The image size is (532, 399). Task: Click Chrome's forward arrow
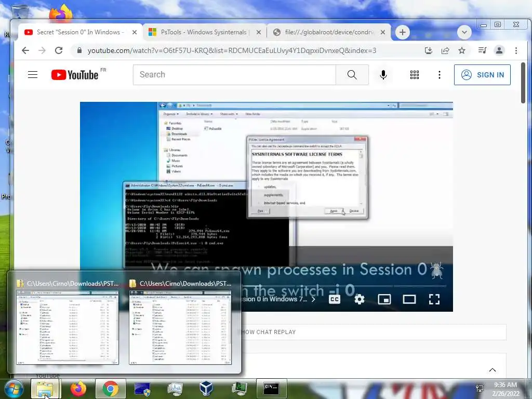tap(42, 50)
